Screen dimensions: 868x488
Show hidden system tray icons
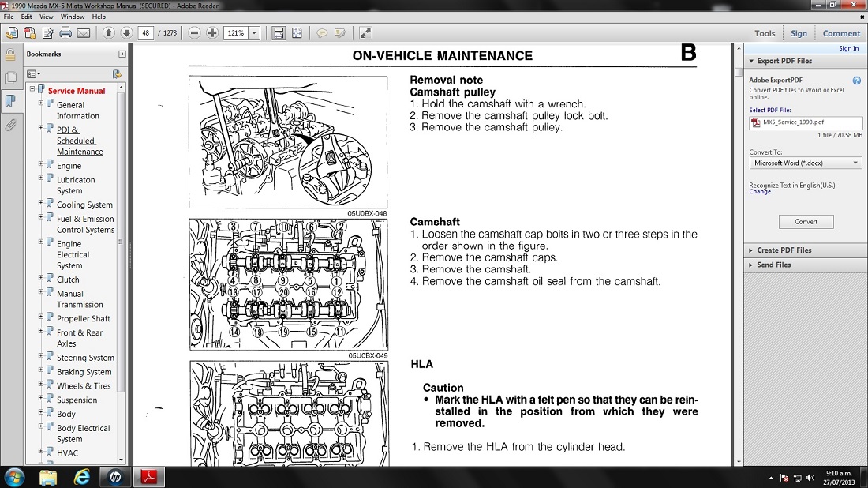771,478
